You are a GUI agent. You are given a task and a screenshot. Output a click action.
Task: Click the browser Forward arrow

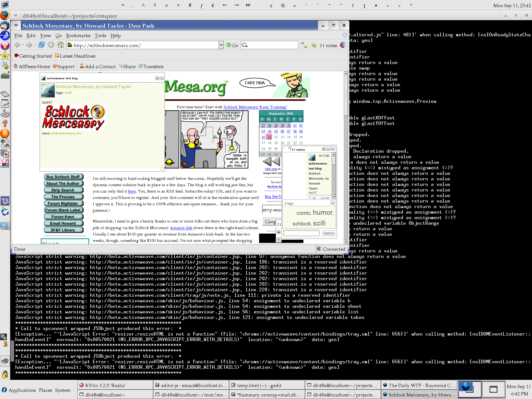pyautogui.click(x=29, y=45)
